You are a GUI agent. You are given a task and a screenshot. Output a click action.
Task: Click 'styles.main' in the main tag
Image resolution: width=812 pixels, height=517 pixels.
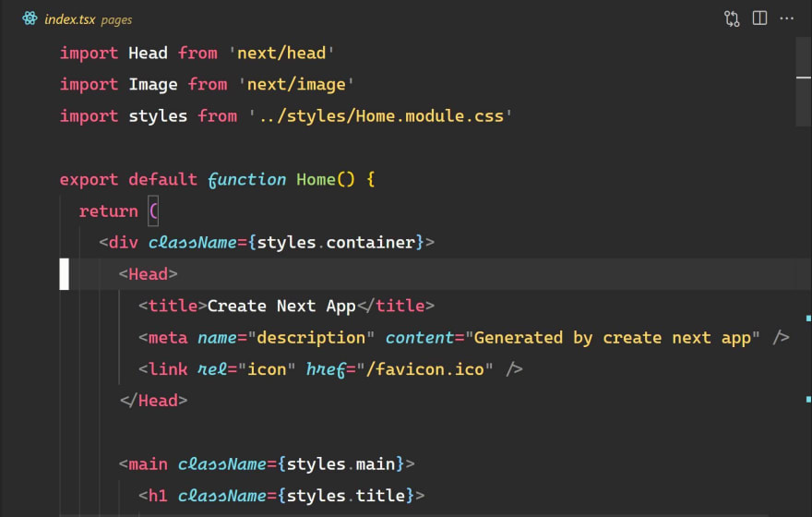340,464
